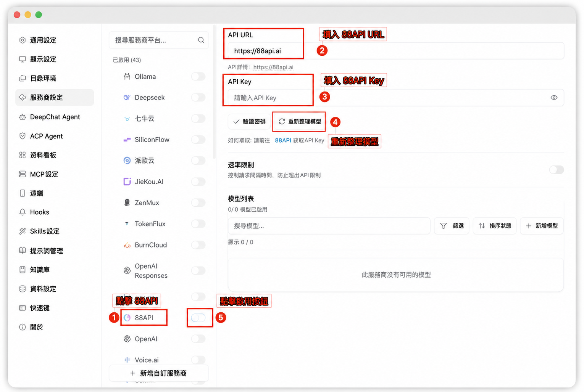
Task: Enable the Deepseek provider toggle
Action: [198, 98]
